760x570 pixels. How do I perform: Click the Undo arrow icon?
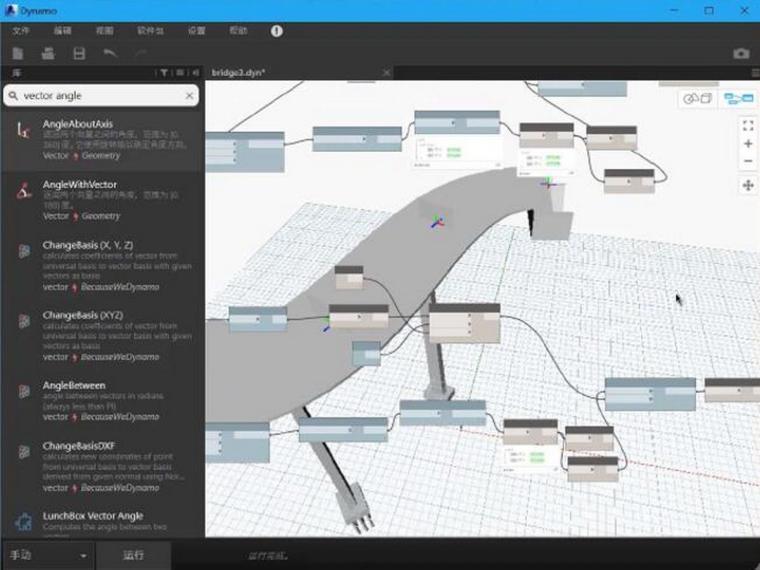point(110,53)
